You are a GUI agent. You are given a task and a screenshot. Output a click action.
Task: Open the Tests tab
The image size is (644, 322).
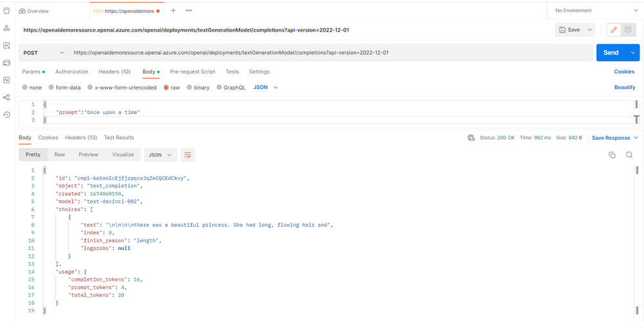tap(232, 71)
